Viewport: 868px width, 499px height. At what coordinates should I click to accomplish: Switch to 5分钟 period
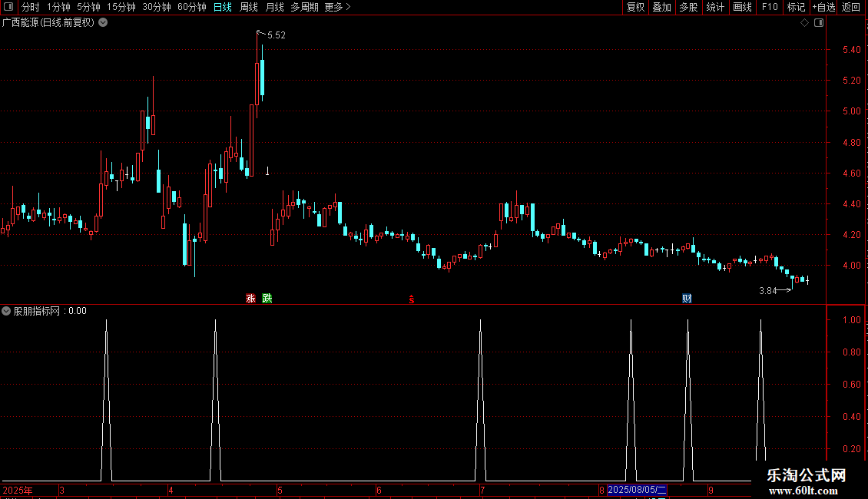tap(88, 7)
